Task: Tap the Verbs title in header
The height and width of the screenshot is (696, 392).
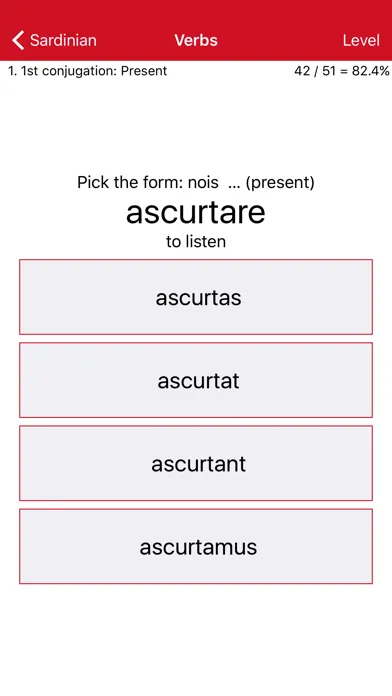Action: coord(196,40)
